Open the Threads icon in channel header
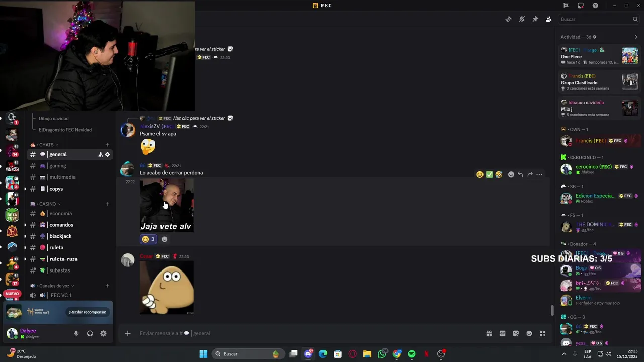Viewport: 644px width, 362px height. tap(508, 19)
